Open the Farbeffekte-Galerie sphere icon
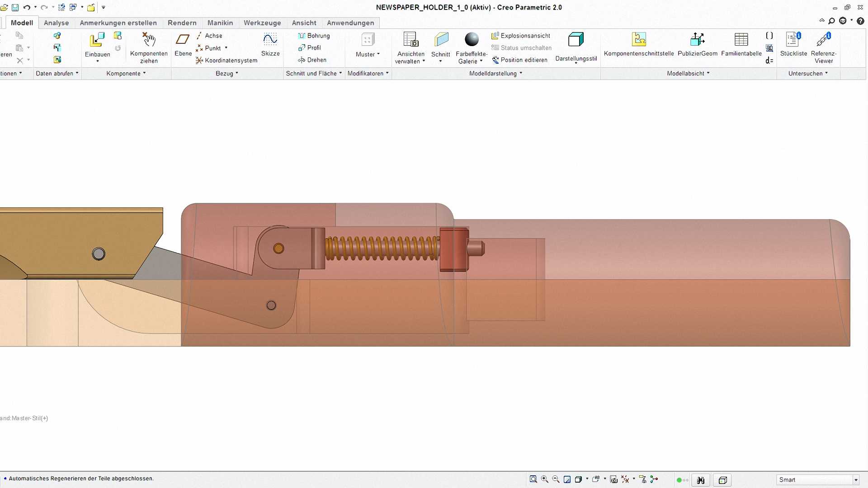868x488 pixels. pos(472,39)
